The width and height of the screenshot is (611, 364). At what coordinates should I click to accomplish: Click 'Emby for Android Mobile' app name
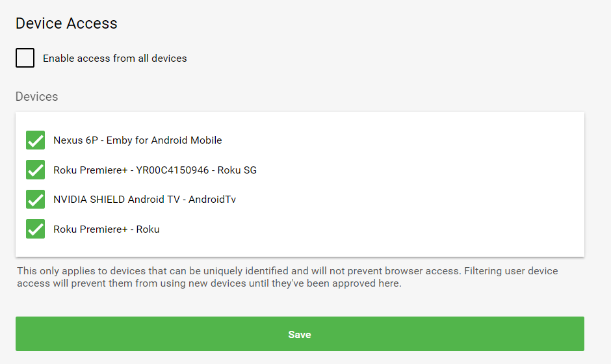coord(164,140)
